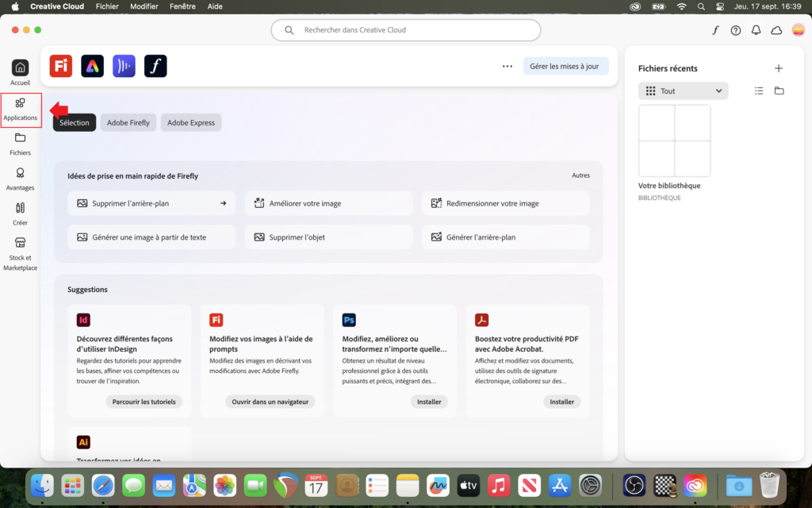This screenshot has height=508, width=812.
Task: Open System Settings from the Dock
Action: coord(590,487)
